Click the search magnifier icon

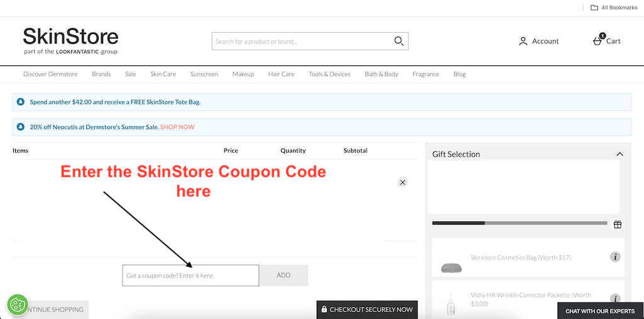click(399, 41)
